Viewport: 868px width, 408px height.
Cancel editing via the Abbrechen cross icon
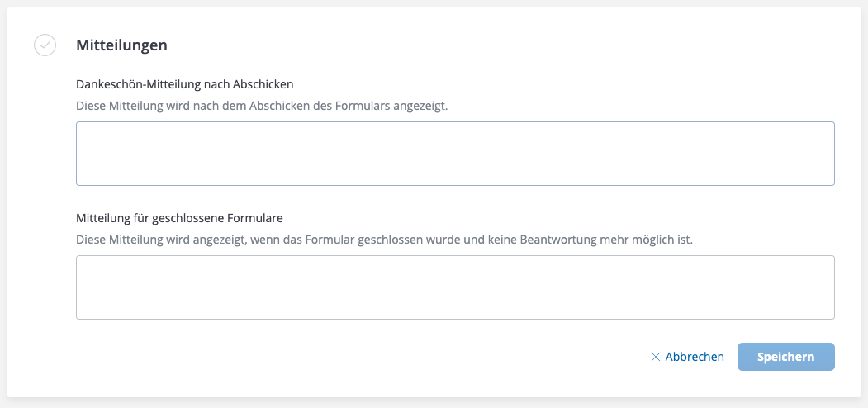[x=656, y=357]
